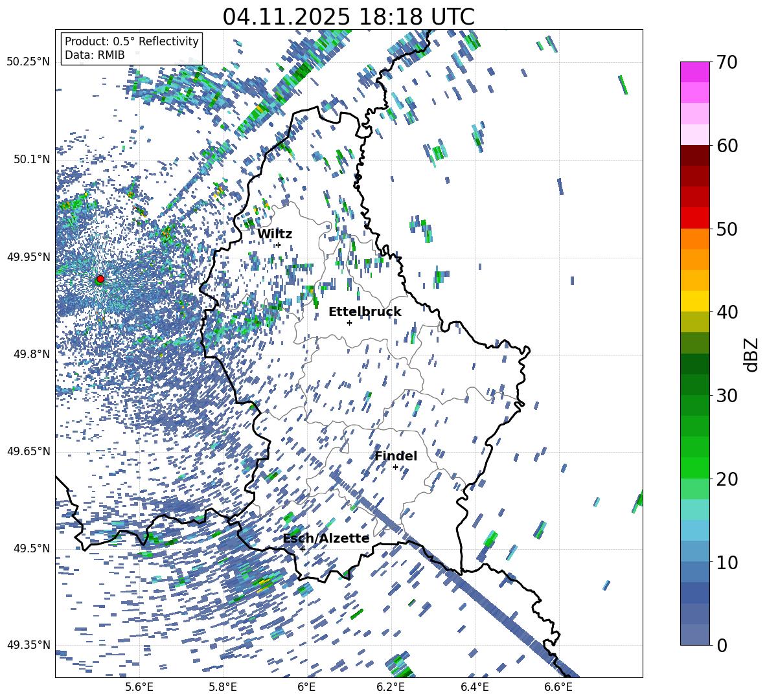Click the Wiltz city label

point(275,234)
